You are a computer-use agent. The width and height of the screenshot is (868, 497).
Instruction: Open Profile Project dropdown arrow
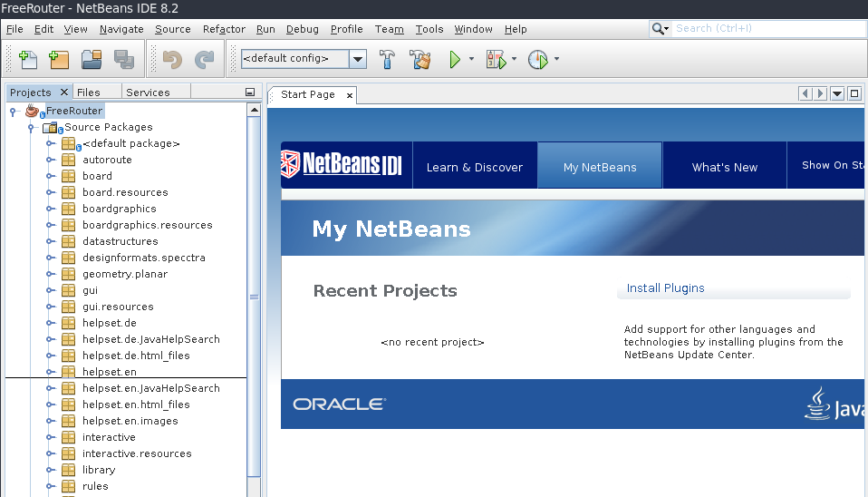[556, 59]
